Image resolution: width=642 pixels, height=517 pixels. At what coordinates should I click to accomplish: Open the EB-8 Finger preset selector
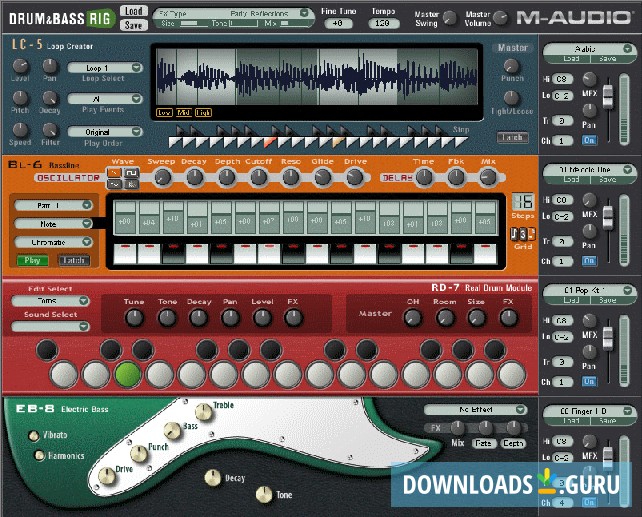[x=588, y=411]
